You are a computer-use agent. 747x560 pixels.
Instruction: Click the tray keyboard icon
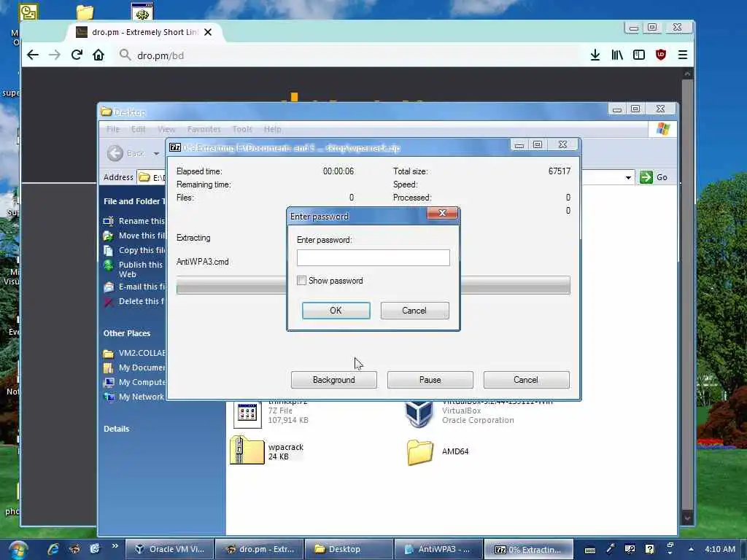coord(589,550)
